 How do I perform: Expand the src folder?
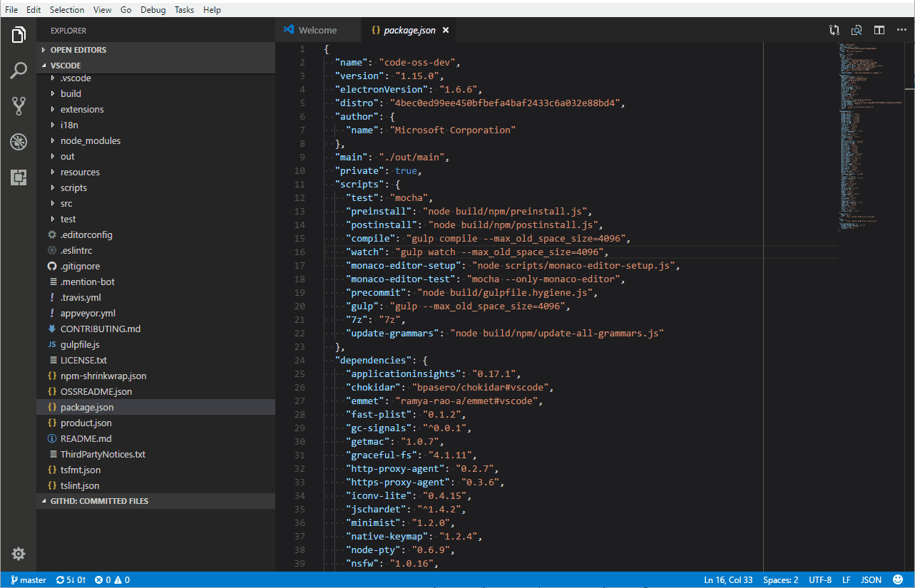coord(155,203)
